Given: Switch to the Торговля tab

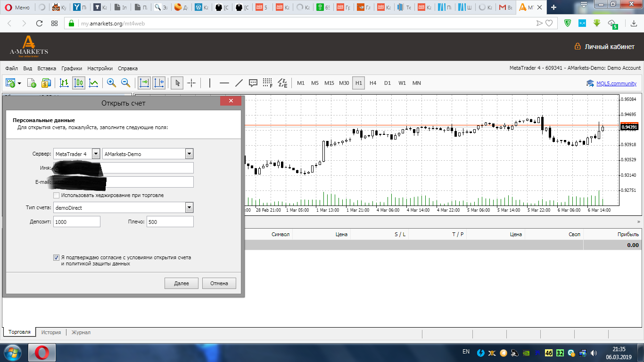Looking at the screenshot, I should pyautogui.click(x=19, y=332).
